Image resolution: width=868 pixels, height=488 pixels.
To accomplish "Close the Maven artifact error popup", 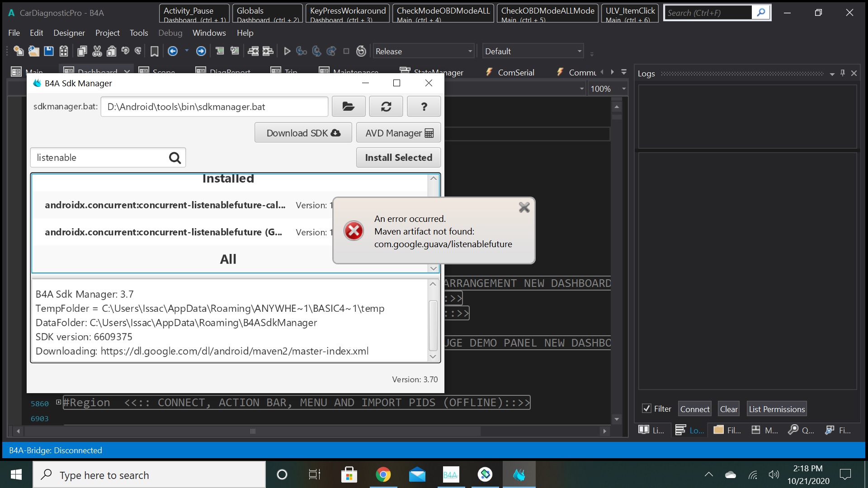I will [x=524, y=207].
